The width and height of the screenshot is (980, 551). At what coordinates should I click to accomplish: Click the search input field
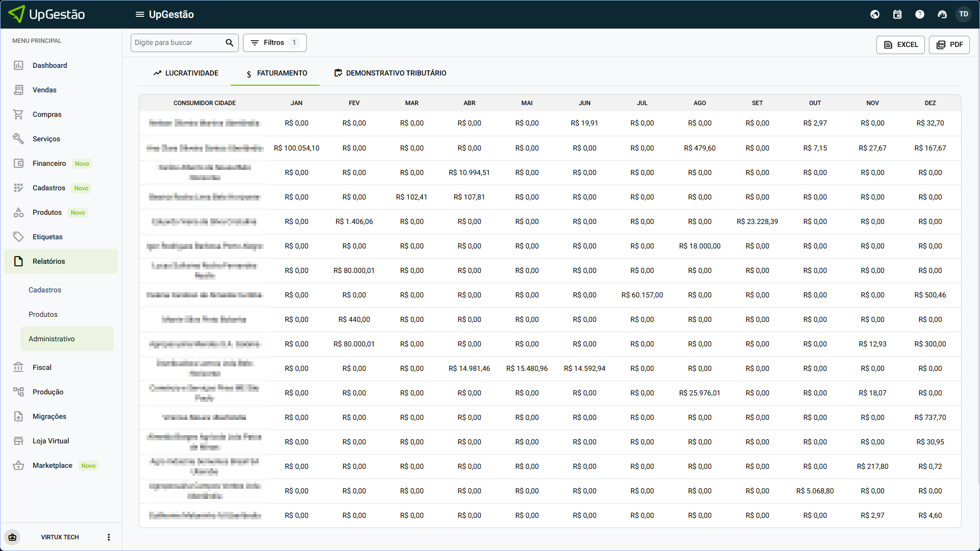[x=178, y=43]
